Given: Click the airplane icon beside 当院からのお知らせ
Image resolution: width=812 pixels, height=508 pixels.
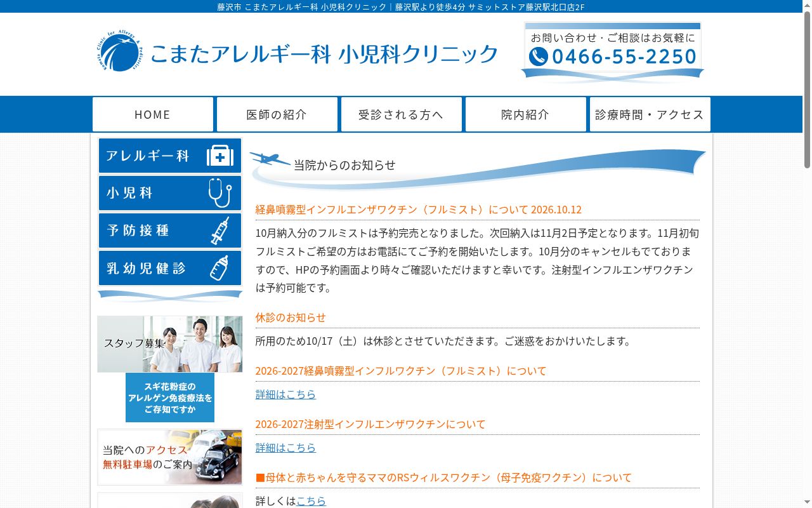Looking at the screenshot, I should click(x=270, y=159).
